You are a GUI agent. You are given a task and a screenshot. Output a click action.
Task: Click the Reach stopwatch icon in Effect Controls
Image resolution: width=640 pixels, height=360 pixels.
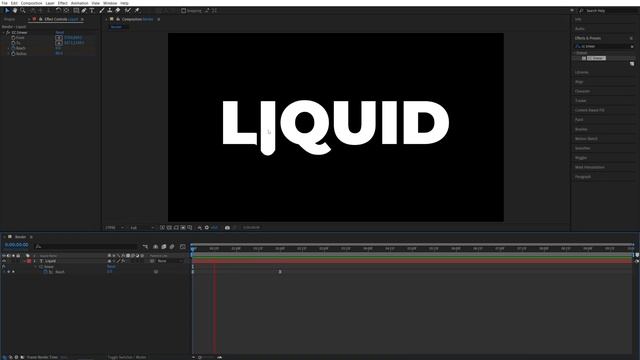[13, 48]
